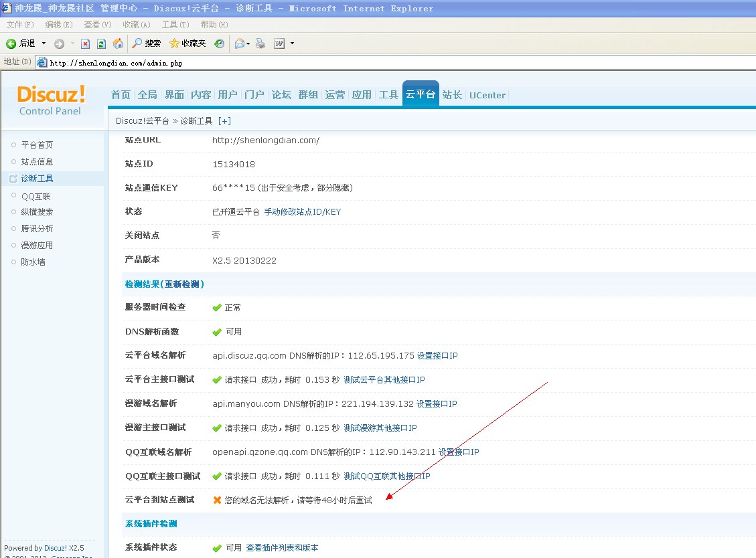
Task: Switch to the 站长 tab
Action: click(x=452, y=95)
